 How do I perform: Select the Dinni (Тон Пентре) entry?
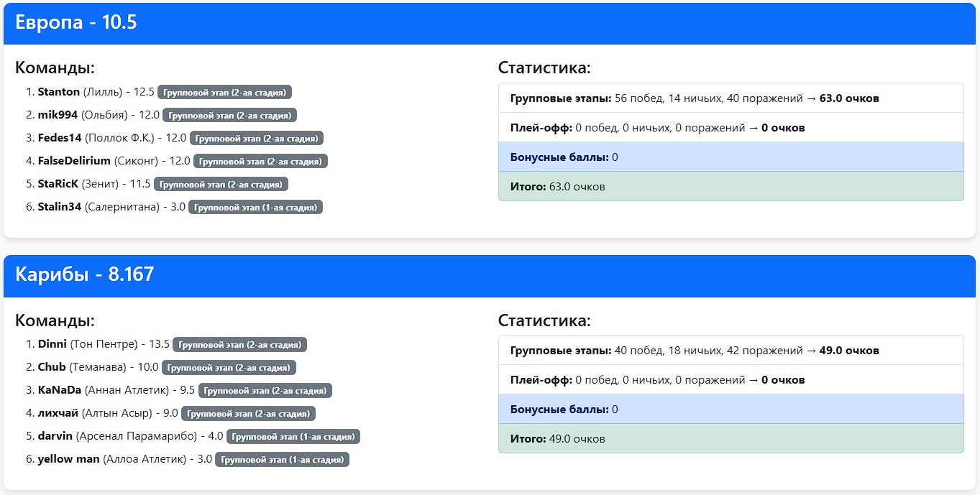coord(167,344)
